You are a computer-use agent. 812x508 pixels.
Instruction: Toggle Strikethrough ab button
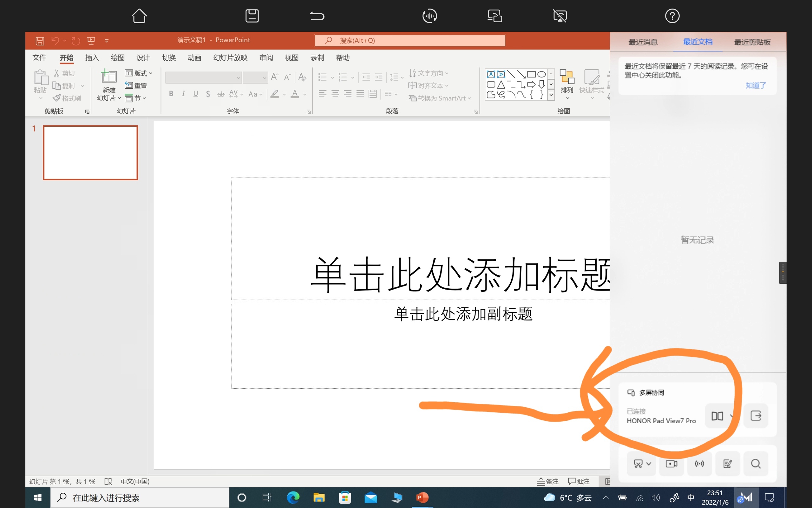coord(220,94)
